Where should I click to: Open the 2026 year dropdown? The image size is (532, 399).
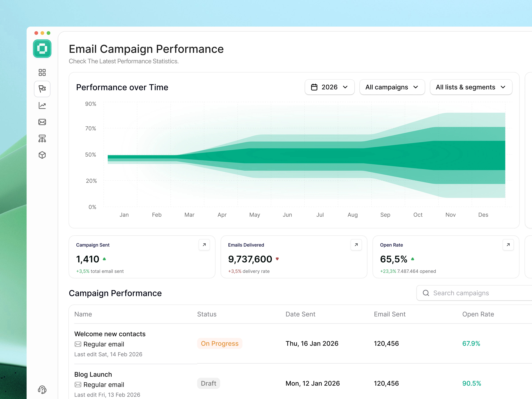[330, 87]
